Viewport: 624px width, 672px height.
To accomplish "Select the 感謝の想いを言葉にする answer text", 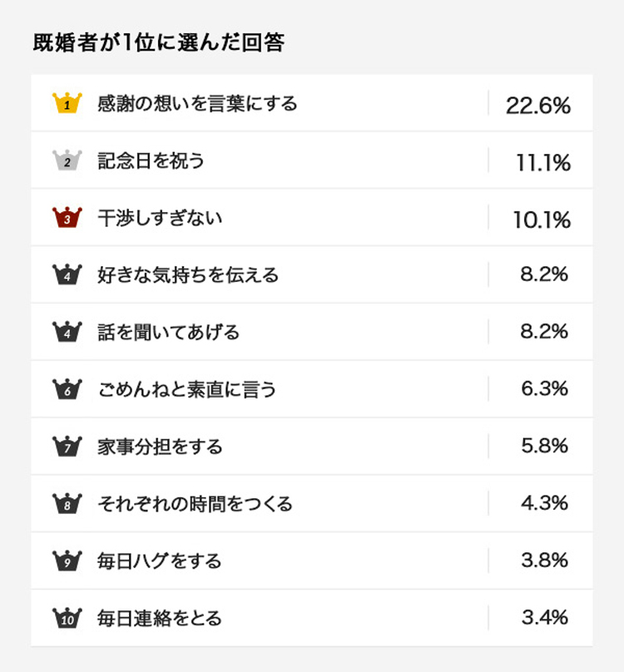I will point(197,103).
